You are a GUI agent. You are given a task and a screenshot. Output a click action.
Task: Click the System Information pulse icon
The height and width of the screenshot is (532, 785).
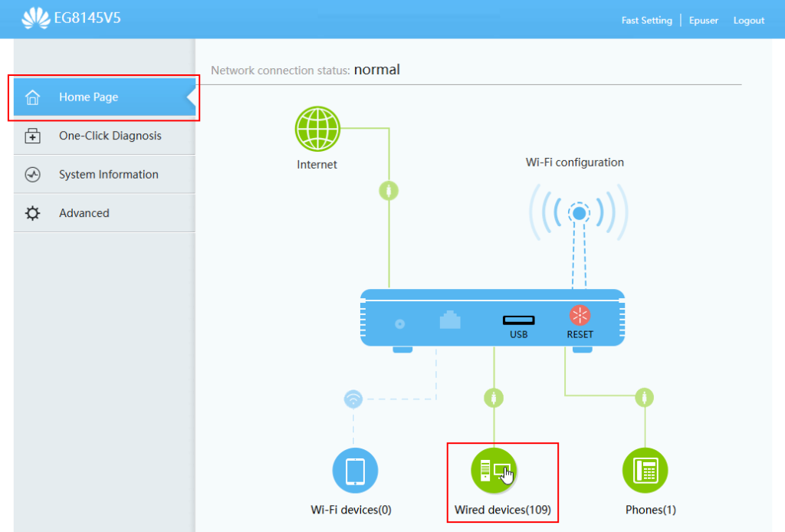pos(32,175)
